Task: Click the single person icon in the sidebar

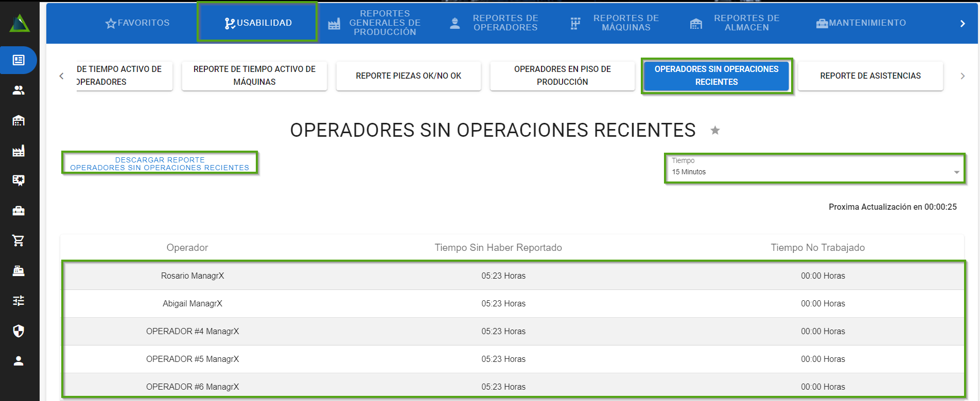Action: tap(19, 361)
